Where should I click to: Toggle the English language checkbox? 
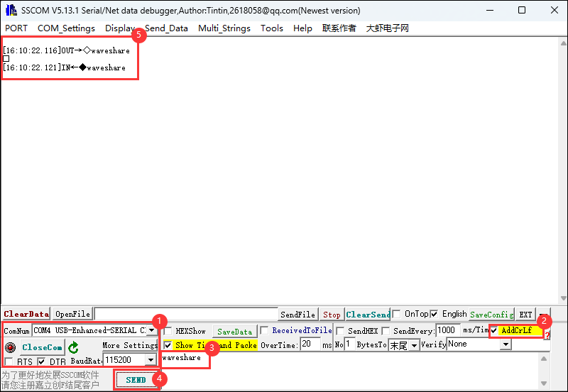click(x=434, y=314)
